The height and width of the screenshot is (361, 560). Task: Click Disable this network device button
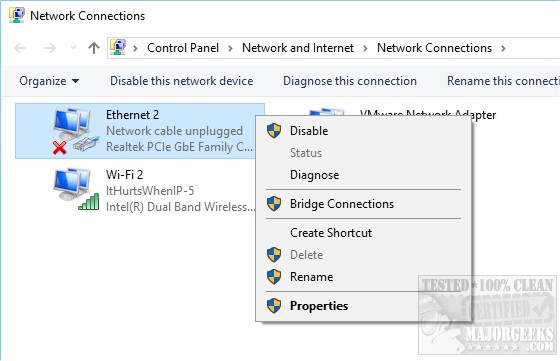point(181,81)
